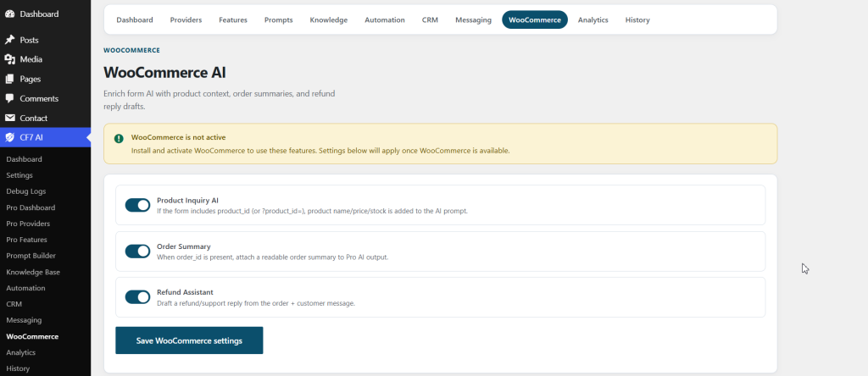
Task: Open the Knowledge Base submenu link
Action: 33,272
